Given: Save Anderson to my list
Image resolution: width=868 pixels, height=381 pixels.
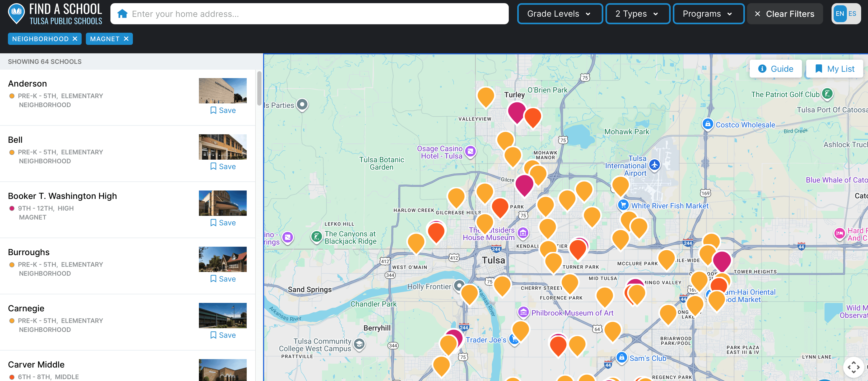Looking at the screenshot, I should 223,110.
